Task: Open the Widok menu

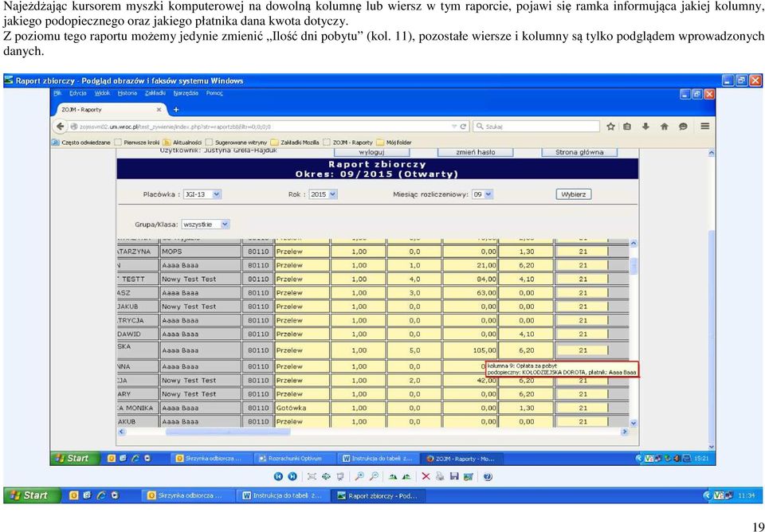Action: click(102, 93)
